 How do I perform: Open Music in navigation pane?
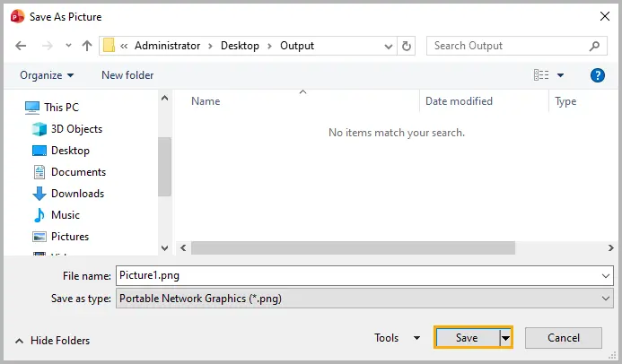66,215
